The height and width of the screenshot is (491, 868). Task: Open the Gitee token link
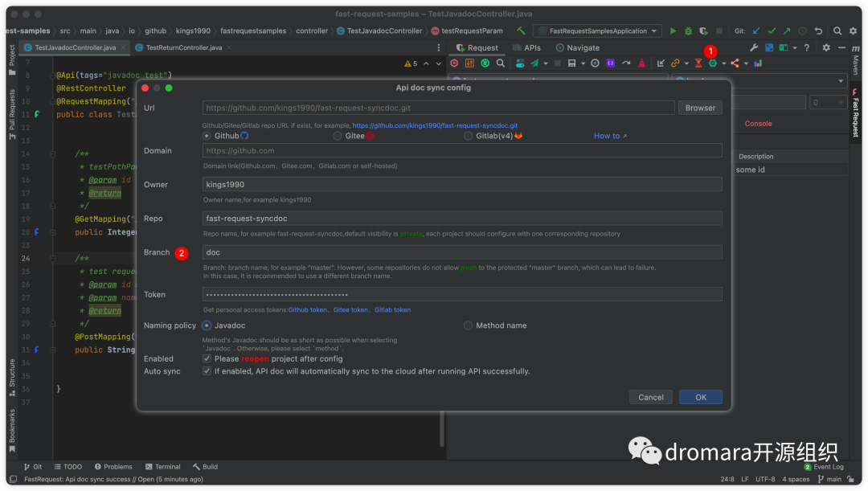tap(350, 310)
